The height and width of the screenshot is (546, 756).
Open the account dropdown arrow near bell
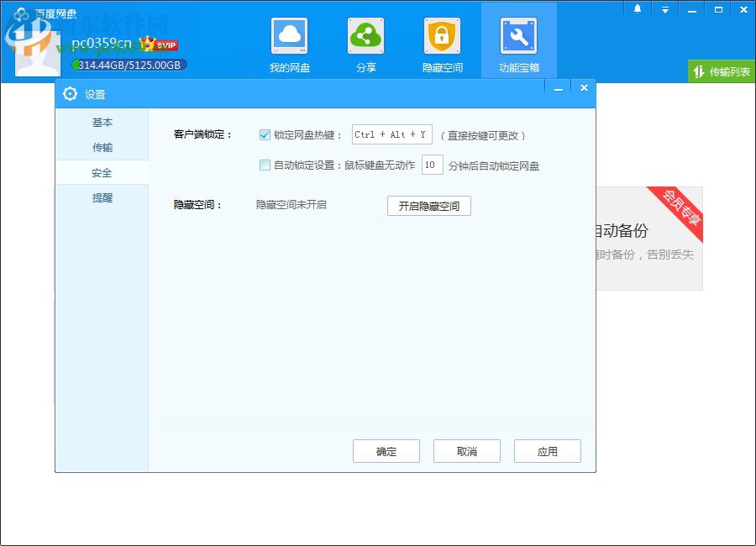665,8
